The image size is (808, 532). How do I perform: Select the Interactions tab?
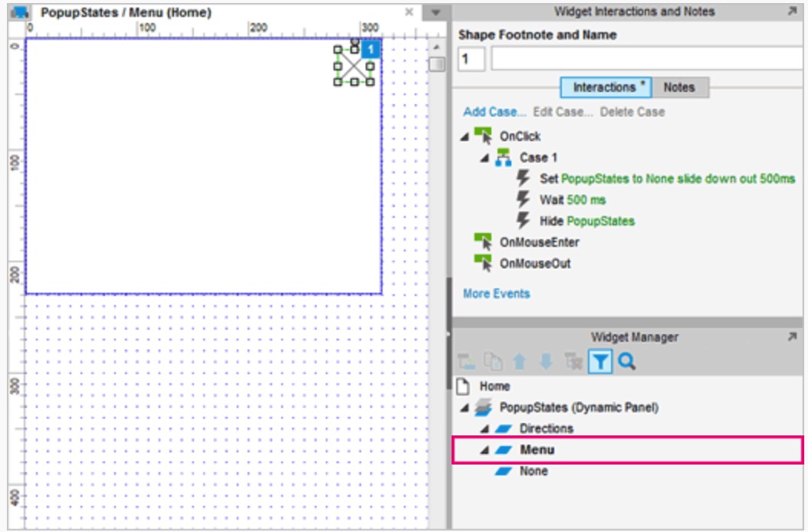(606, 87)
